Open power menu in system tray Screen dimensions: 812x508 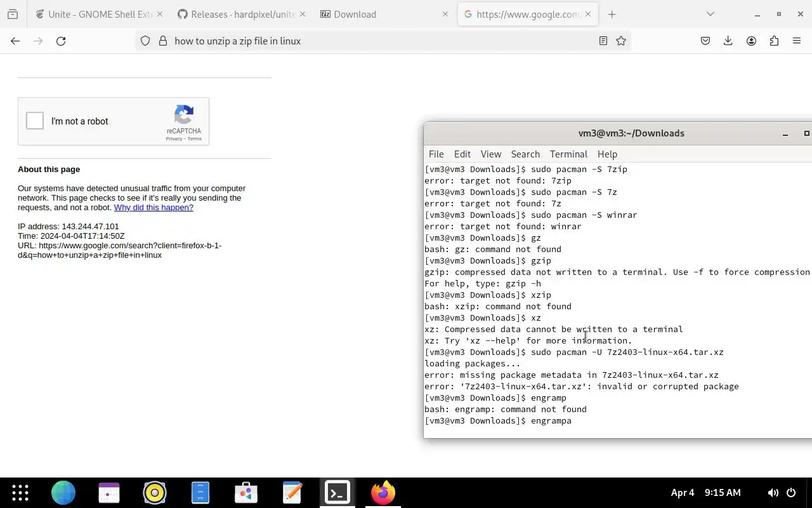pyautogui.click(x=791, y=493)
